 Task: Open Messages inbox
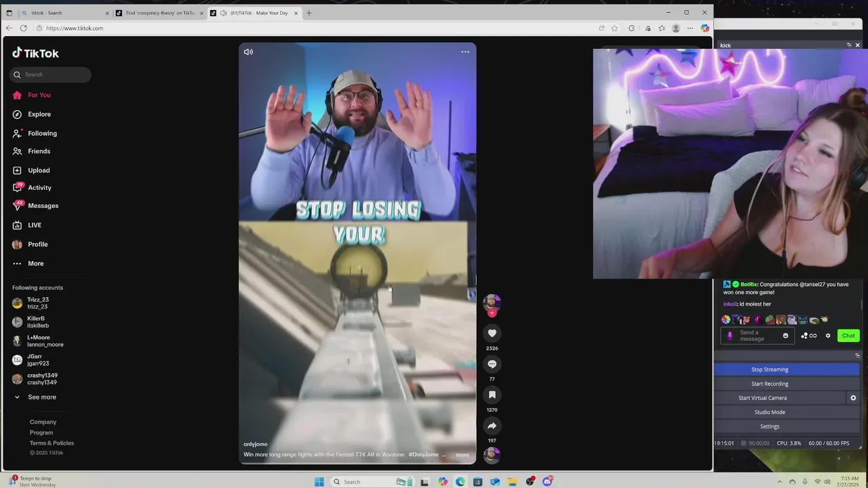[43, 205]
